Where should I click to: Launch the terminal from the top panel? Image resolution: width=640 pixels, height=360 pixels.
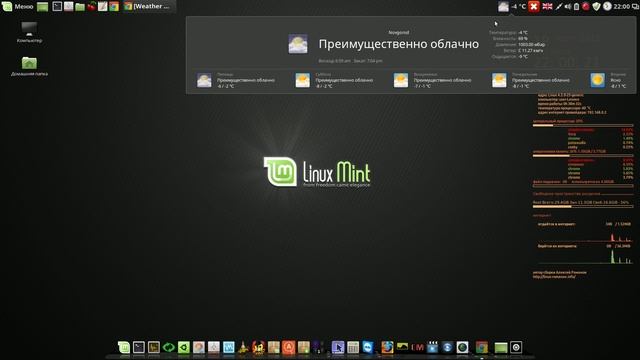57,7
